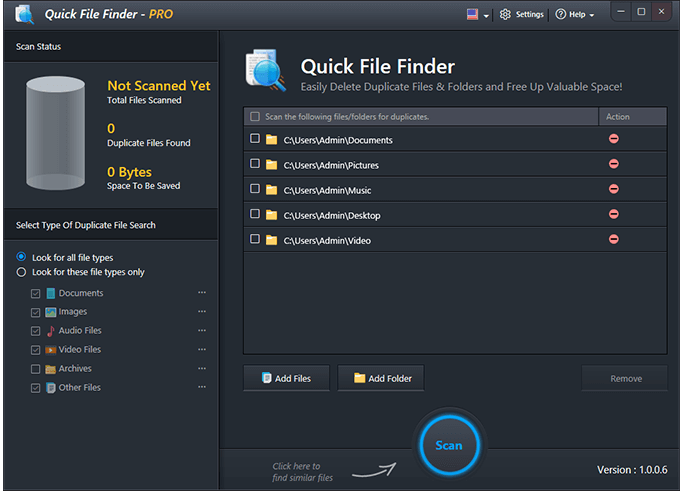The width and height of the screenshot is (683, 491).
Task: Click red remove icon for Video folder
Action: tap(613, 239)
